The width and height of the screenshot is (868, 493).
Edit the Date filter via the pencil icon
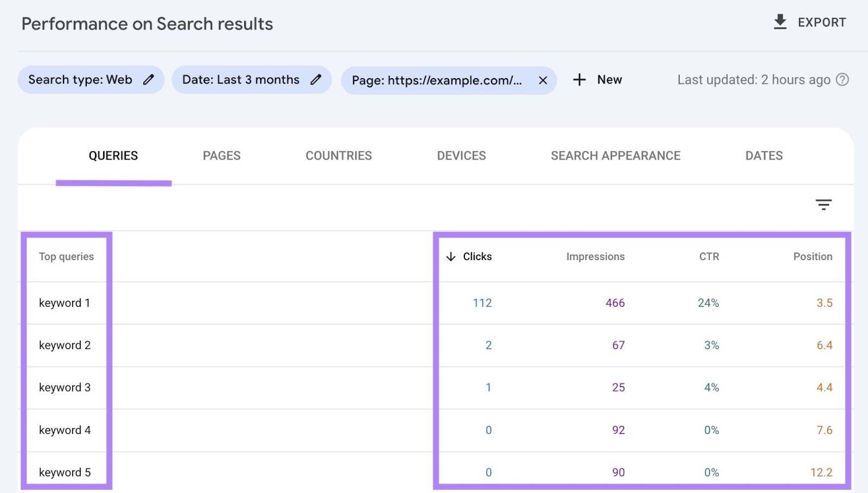click(317, 79)
